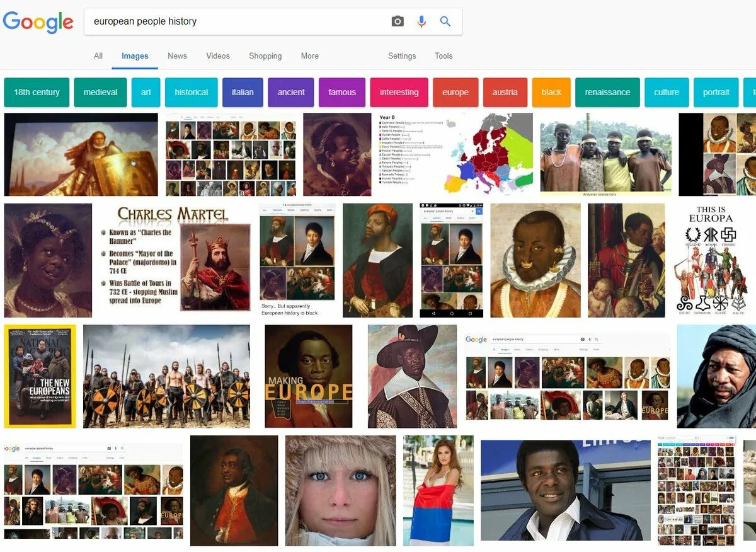Select the orange black filter chip
Viewport: 756px width, 552px height.
551,92
